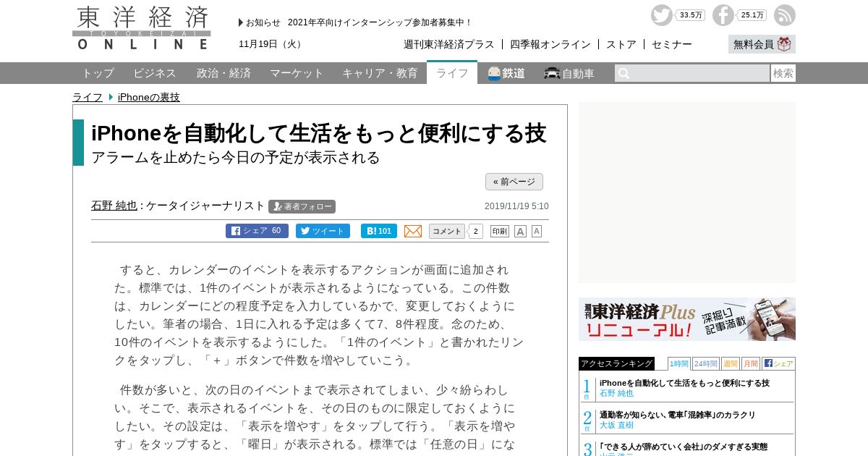Viewport: 868px width, 456px height.
Task: Open the ビジネス navigation tab
Action: 155,73
